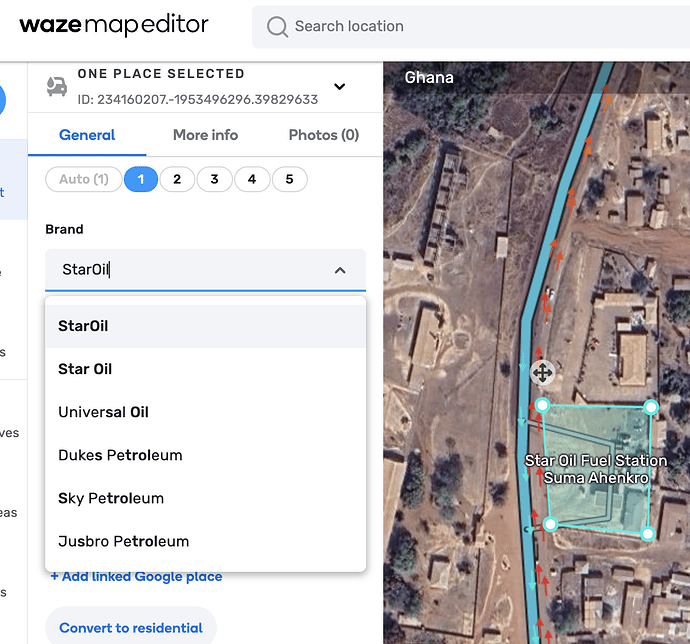This screenshot has height=644, width=690.
Task: Choose Universal Oil brand option
Action: pos(206,412)
